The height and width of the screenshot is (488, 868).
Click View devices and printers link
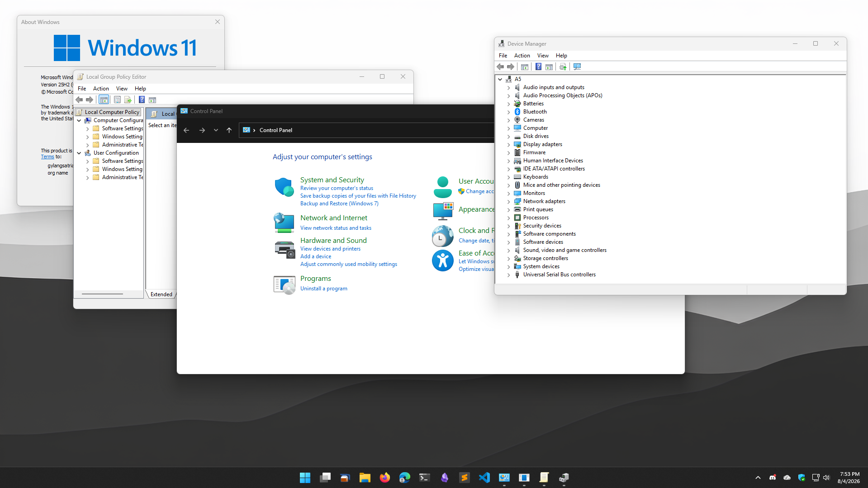[x=330, y=249]
